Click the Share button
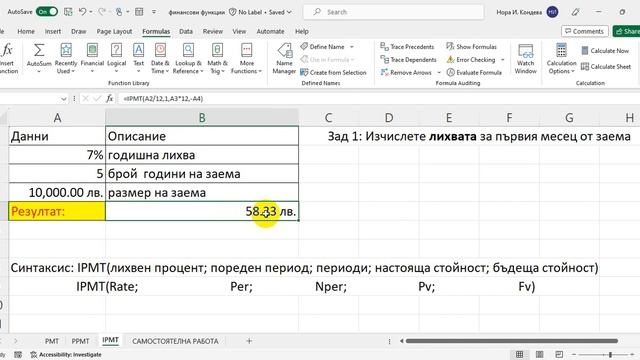 coord(627,31)
